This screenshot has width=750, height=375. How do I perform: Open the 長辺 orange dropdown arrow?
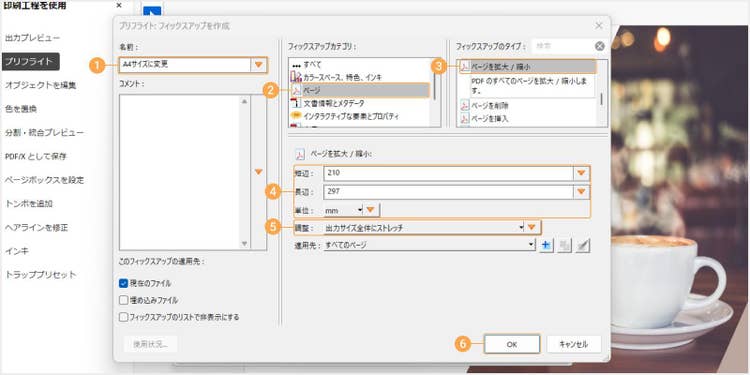pos(581,192)
